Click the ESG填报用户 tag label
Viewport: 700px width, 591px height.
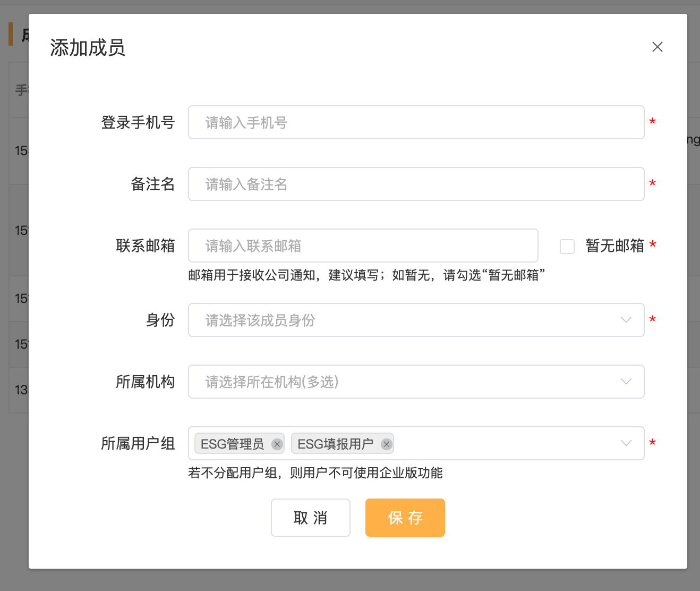click(335, 444)
